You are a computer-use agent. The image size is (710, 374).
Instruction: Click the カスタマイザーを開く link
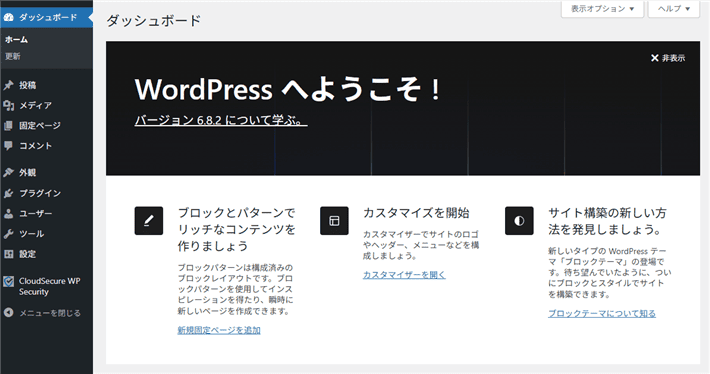tap(404, 275)
